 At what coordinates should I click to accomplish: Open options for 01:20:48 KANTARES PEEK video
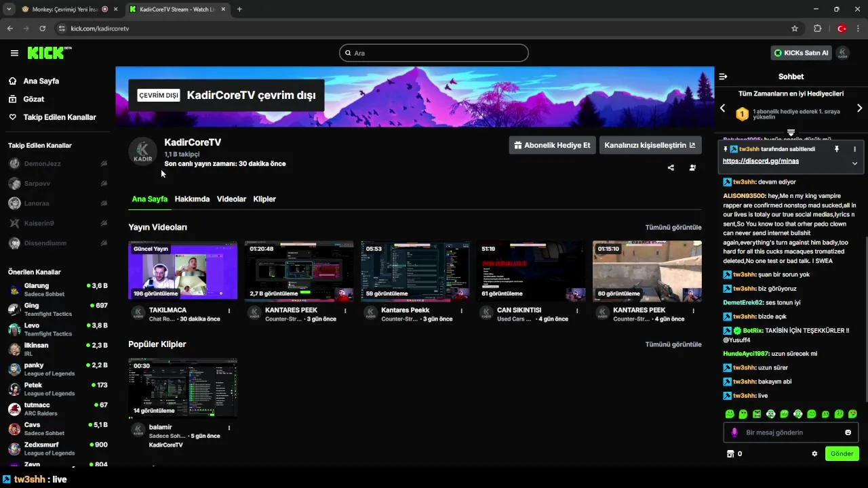point(345,311)
